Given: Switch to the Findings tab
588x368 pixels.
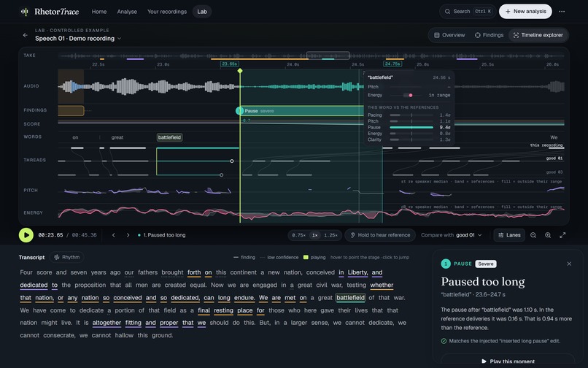Looking at the screenshot, I should 489,35.
